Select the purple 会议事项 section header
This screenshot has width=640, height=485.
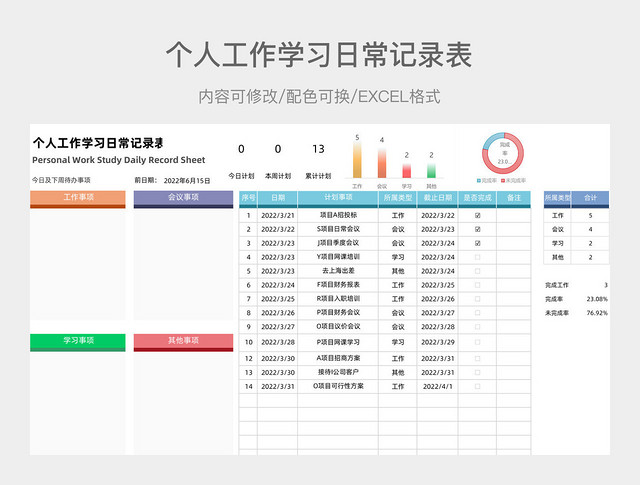183,199
